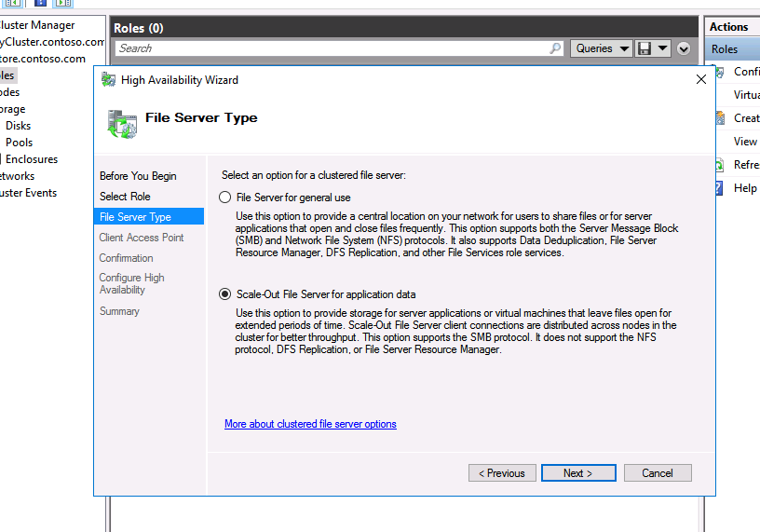Close the High Availability Wizard dialog
The image size is (760, 532).
tap(701, 80)
